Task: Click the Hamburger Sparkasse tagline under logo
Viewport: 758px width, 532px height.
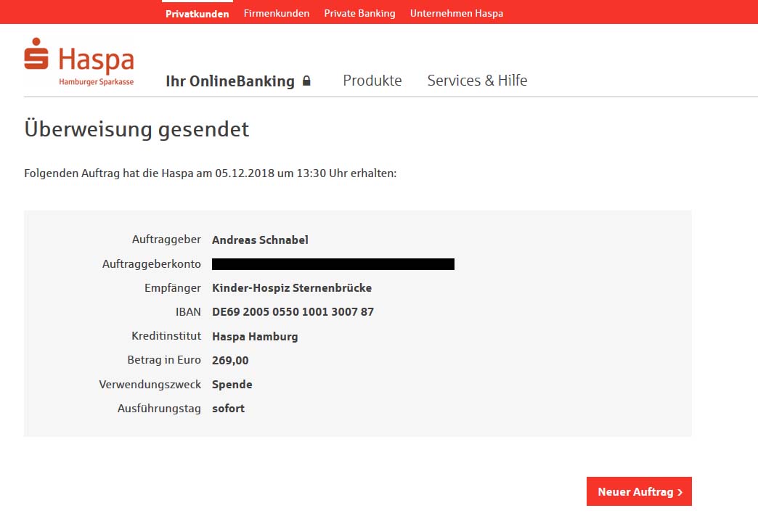Action: pos(96,82)
